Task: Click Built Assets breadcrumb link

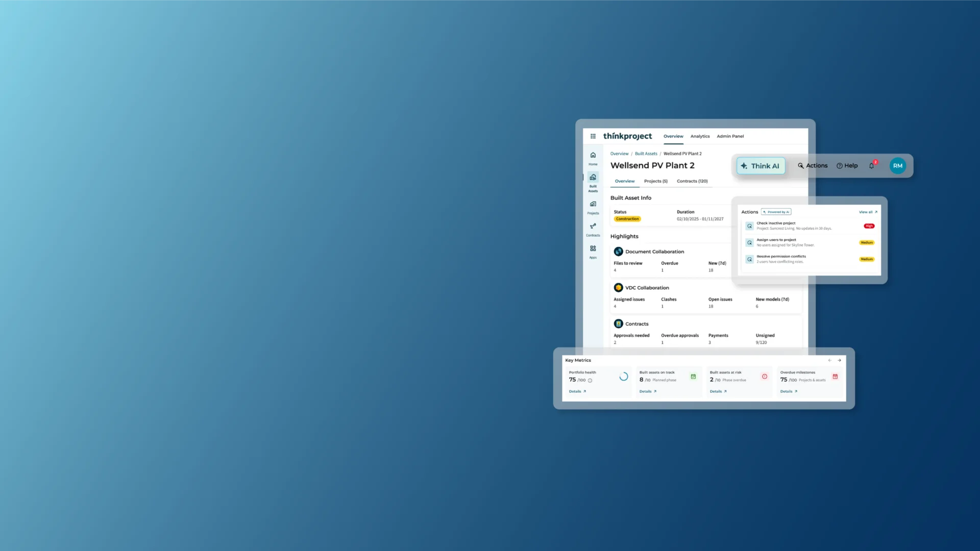Action: [x=646, y=154]
